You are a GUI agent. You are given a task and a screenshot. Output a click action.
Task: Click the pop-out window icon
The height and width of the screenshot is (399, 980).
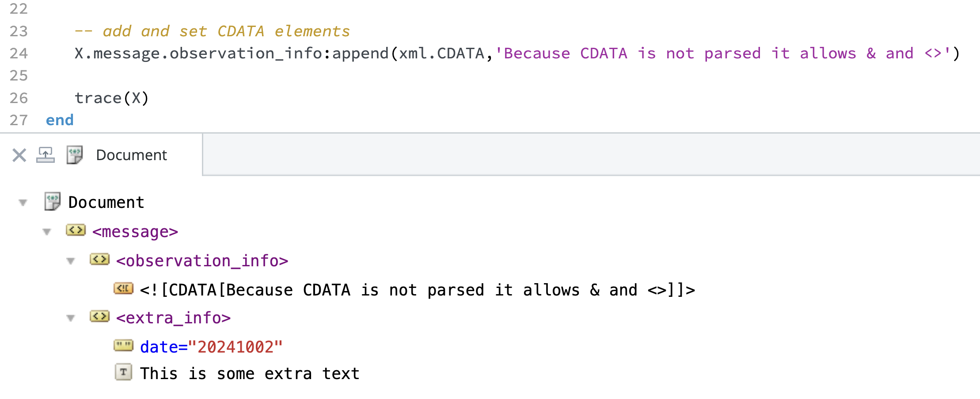coord(46,155)
